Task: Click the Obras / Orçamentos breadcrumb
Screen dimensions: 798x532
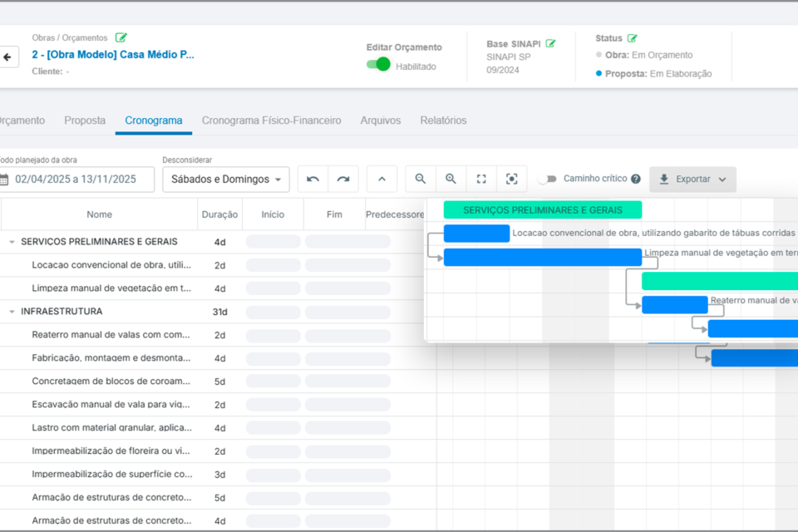Action: 70,37
